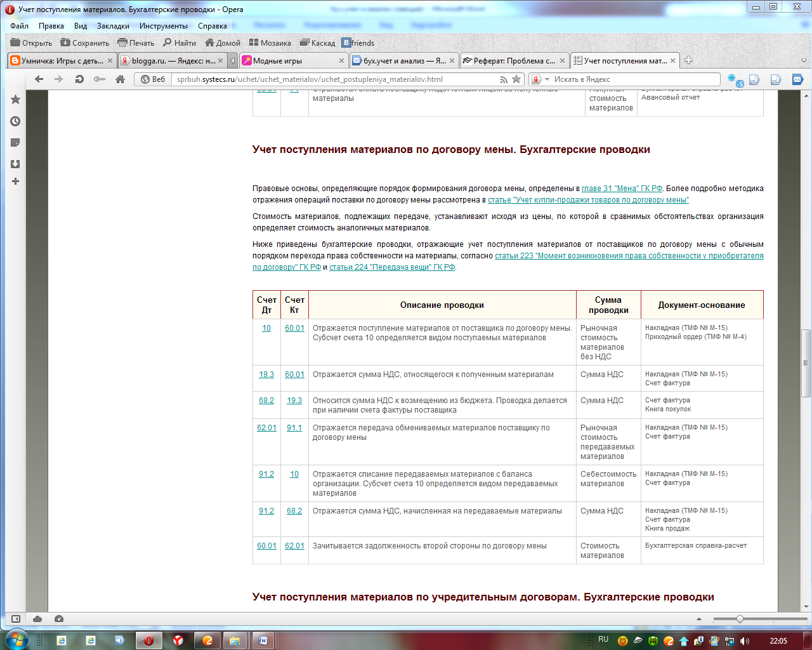The image size is (812, 650).
Task: Click the password key wand icon
Action: tap(100, 79)
